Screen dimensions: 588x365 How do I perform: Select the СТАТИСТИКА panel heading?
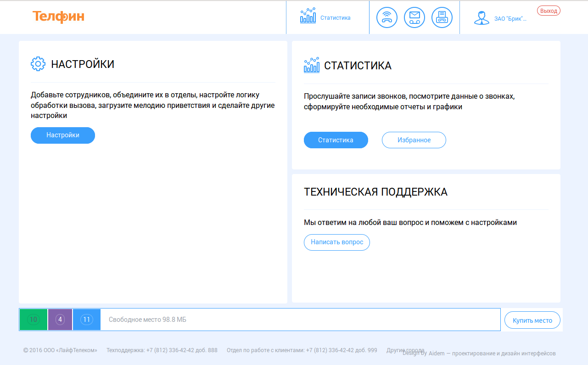(x=358, y=66)
